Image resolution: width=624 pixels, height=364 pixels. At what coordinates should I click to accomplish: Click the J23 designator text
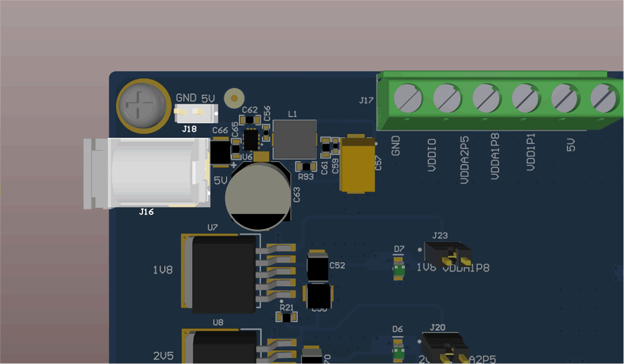[x=440, y=235]
